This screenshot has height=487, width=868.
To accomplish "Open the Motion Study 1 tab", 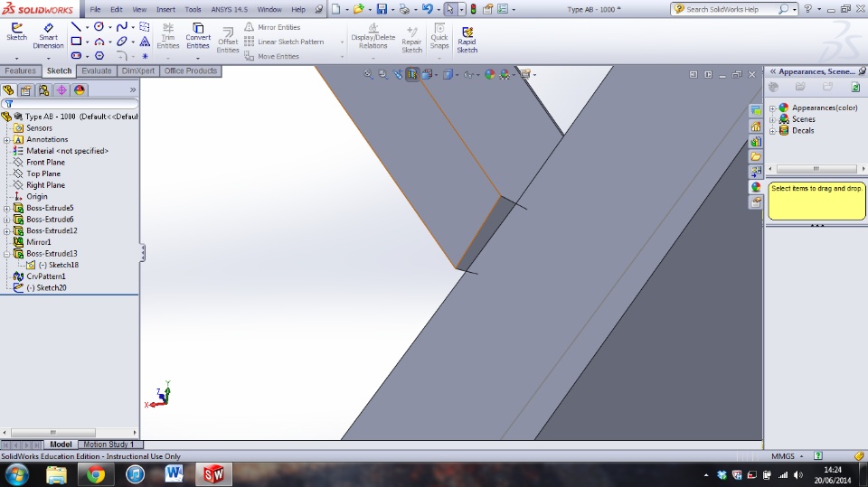I will tap(108, 445).
